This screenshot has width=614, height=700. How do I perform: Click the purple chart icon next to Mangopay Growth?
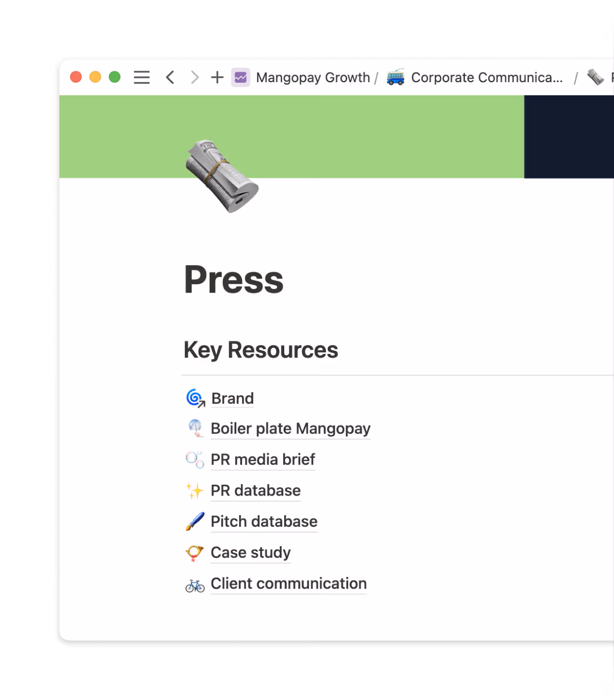(x=241, y=77)
